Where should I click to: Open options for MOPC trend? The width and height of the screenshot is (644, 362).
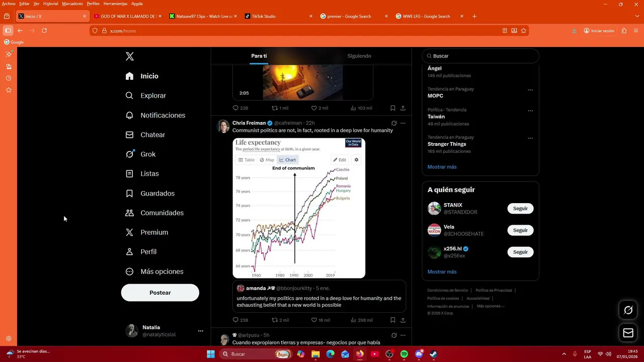pos(530,90)
